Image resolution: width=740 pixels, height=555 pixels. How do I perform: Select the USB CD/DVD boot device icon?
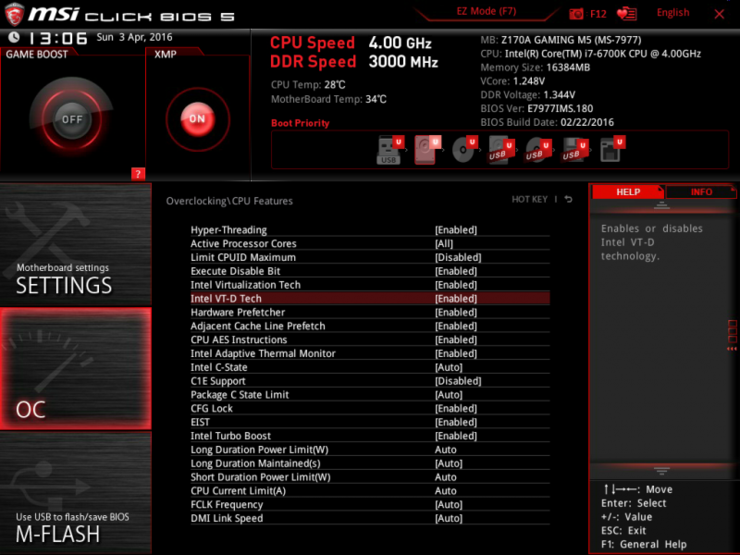click(x=538, y=150)
